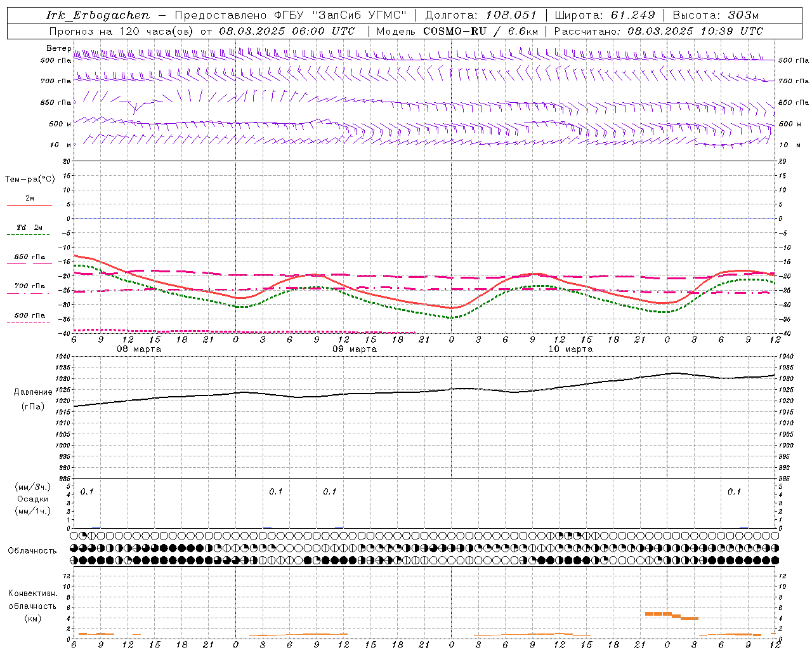Select the 'Долгота: 108.051' longitude value
The height and width of the screenshot is (650, 812).
pos(480,15)
